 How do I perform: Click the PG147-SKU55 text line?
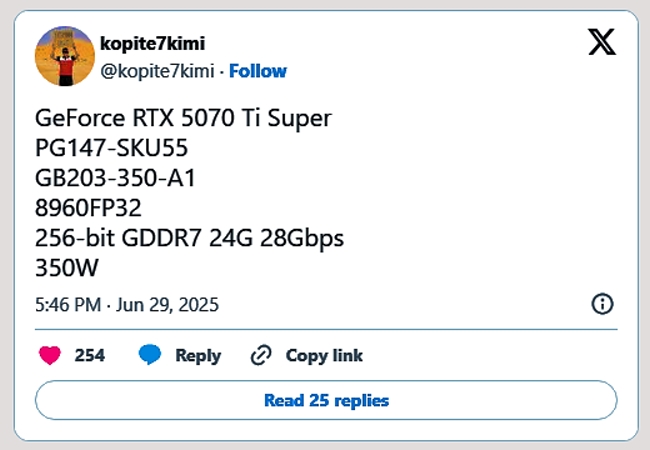[112, 148]
